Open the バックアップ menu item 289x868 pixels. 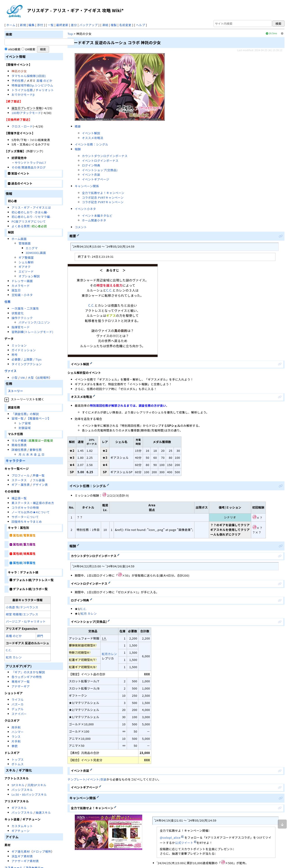(x=88, y=25)
